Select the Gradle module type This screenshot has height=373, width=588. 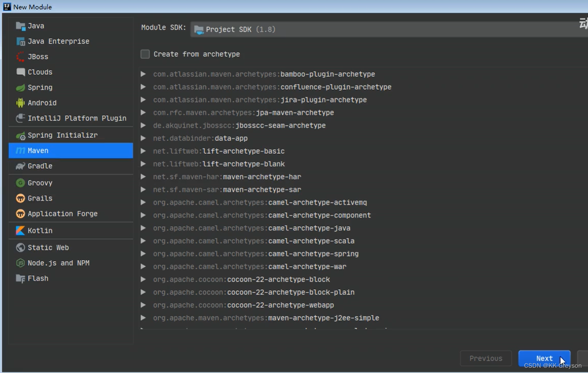coord(71,166)
